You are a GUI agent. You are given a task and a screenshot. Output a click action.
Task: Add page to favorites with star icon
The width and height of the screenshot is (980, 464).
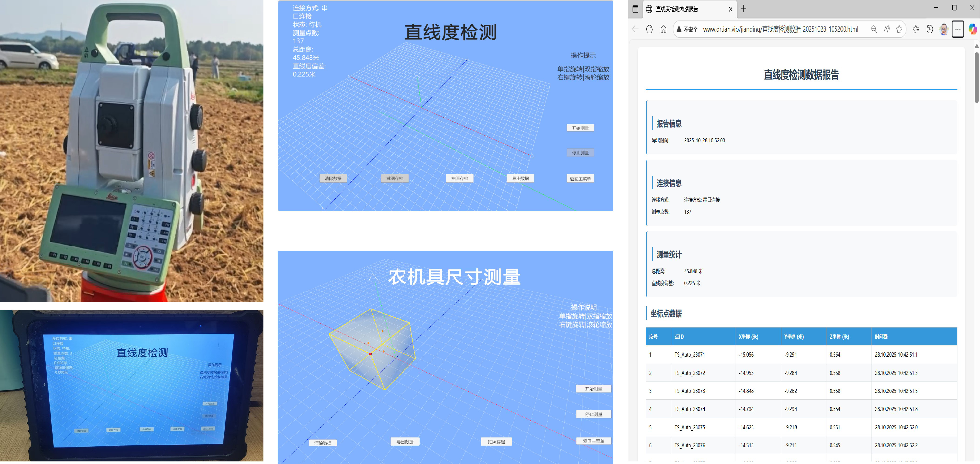coord(899,29)
